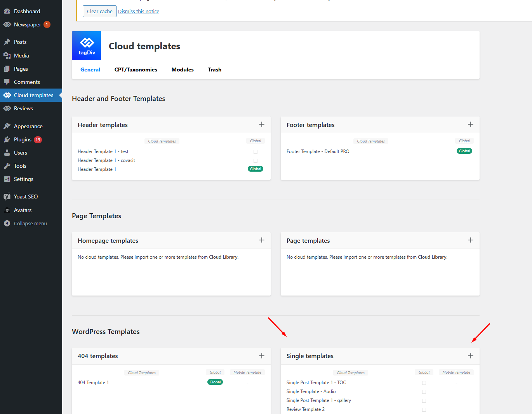Toggle Global badge for 404 Template 1

click(x=215, y=382)
